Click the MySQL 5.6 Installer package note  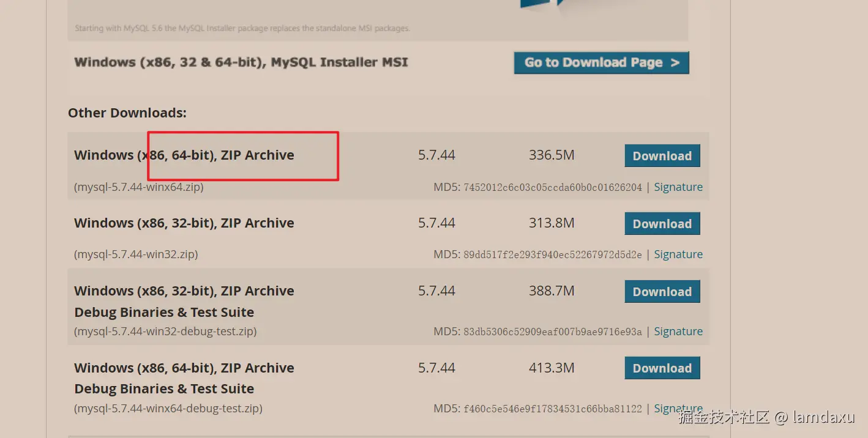(242, 28)
